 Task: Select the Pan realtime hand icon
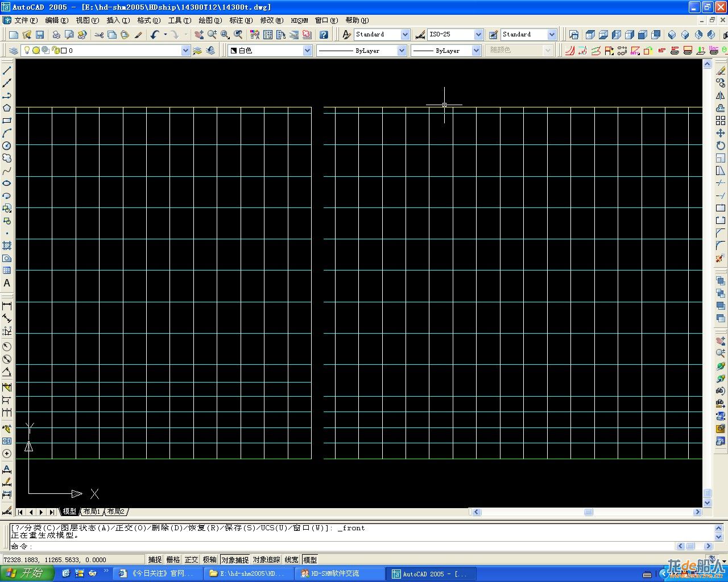point(199,35)
